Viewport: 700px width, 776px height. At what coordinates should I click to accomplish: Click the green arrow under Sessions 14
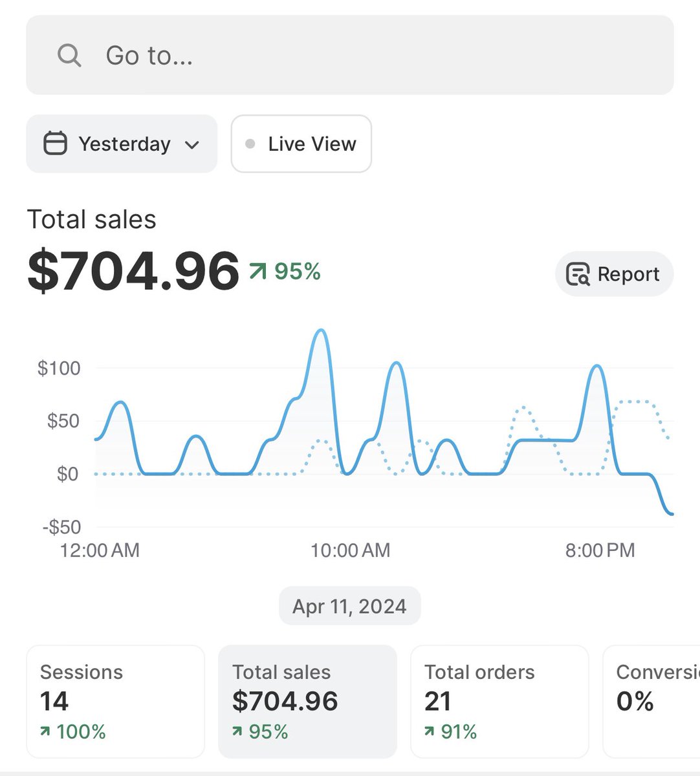(x=45, y=732)
